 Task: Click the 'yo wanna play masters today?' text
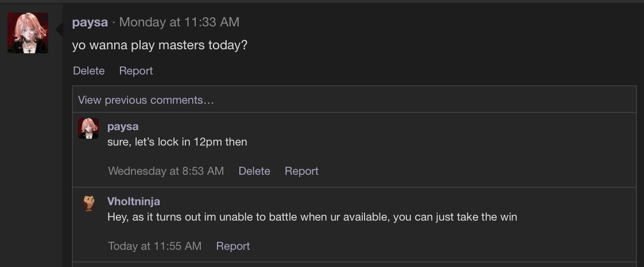click(x=160, y=45)
